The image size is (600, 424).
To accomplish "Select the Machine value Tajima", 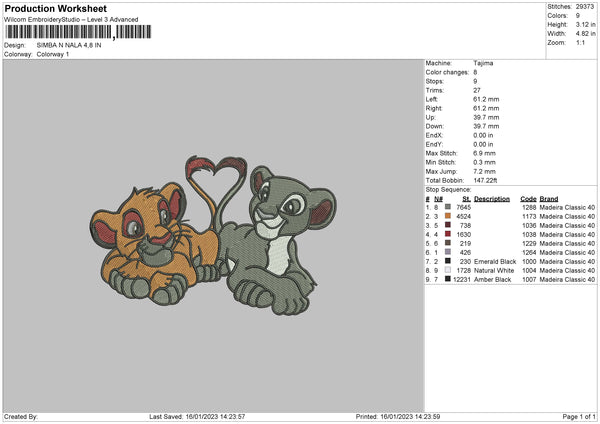I will 483,62.
